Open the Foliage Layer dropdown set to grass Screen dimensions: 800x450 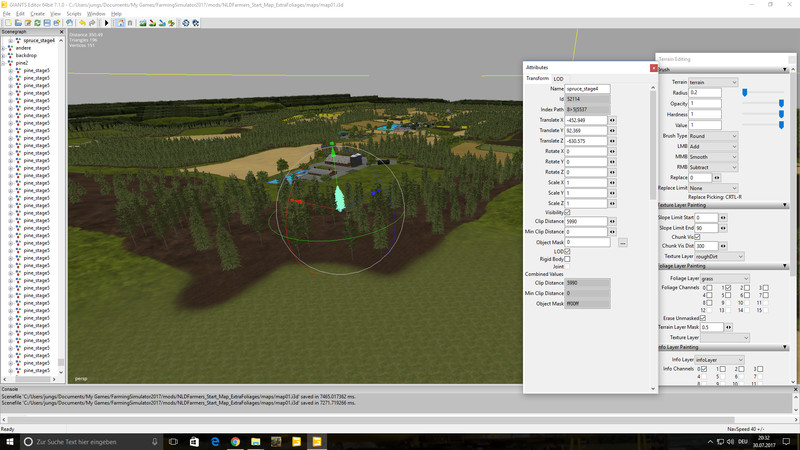pos(724,279)
